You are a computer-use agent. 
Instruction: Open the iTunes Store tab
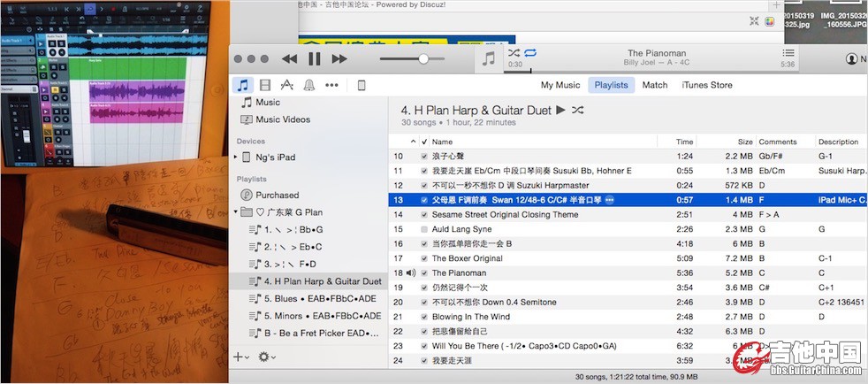point(706,85)
